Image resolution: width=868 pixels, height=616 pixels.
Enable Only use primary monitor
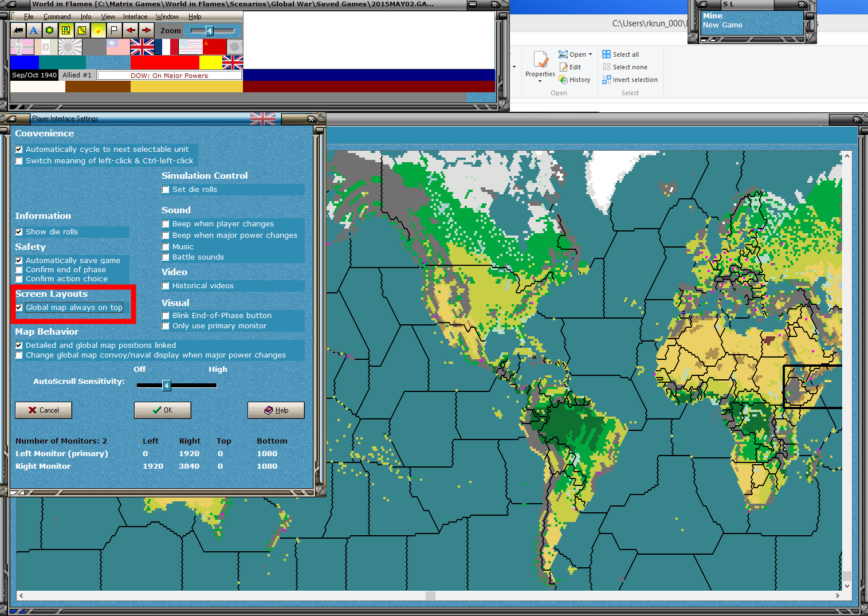click(166, 326)
